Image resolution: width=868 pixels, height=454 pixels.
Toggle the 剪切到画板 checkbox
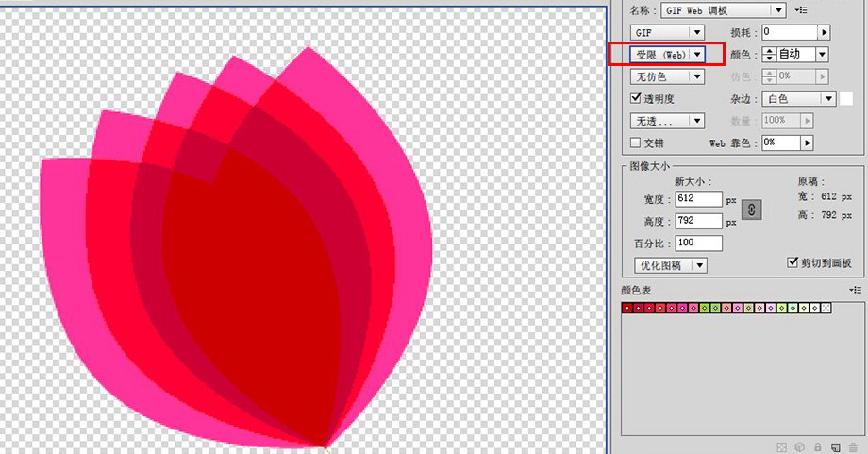coord(793,261)
